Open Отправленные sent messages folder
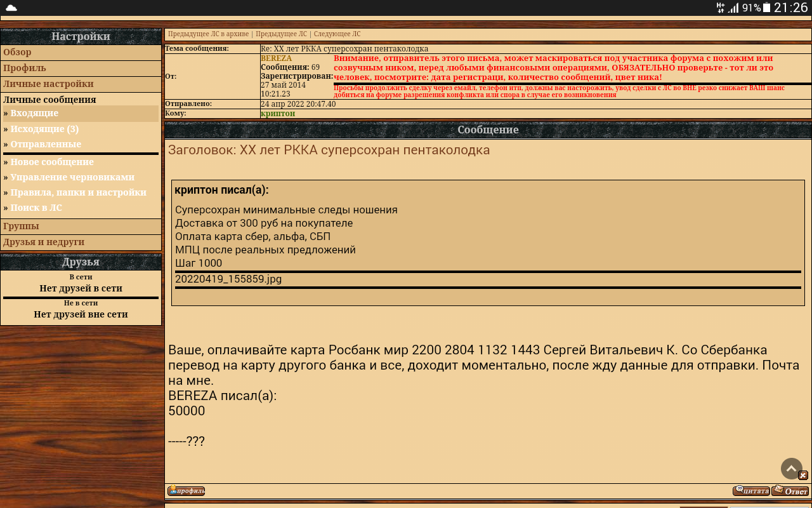The height and width of the screenshot is (508, 812). (x=46, y=144)
